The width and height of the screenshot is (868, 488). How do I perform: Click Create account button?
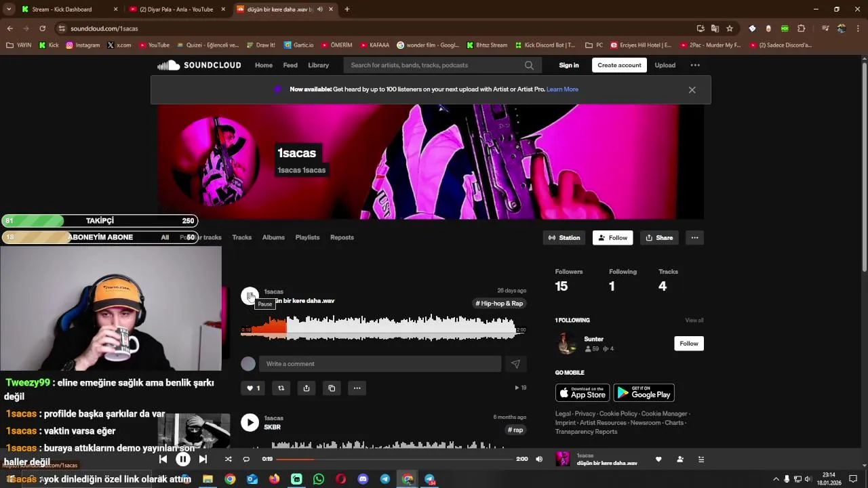[619, 65]
